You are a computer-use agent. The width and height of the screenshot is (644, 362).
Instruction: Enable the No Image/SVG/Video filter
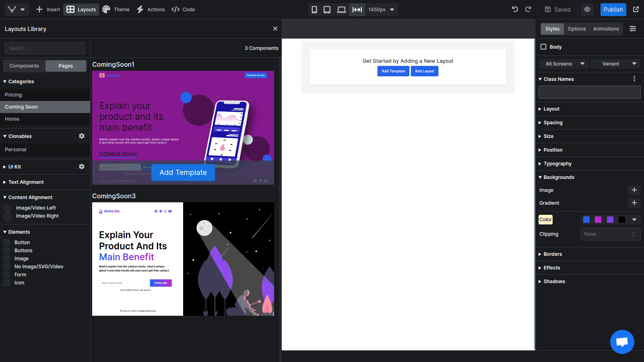tap(6, 267)
